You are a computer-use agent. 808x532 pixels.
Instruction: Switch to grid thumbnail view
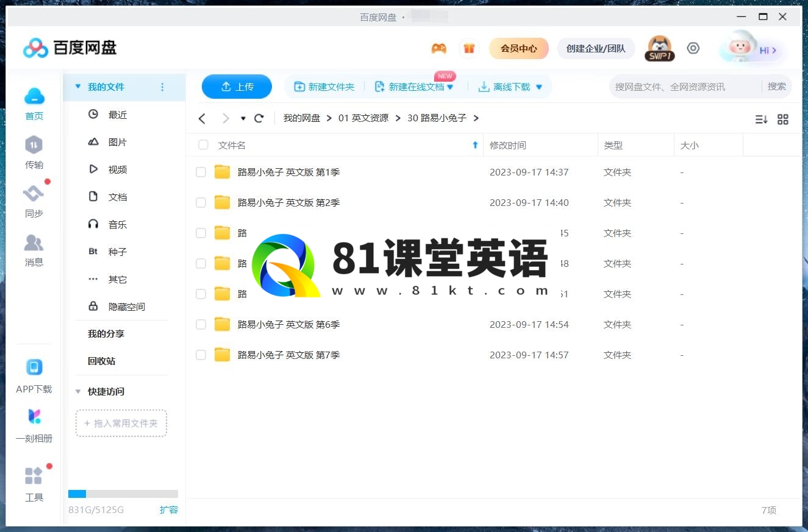(x=783, y=119)
